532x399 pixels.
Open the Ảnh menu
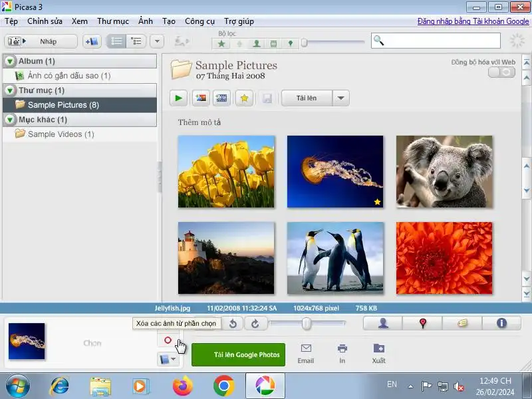(145, 21)
